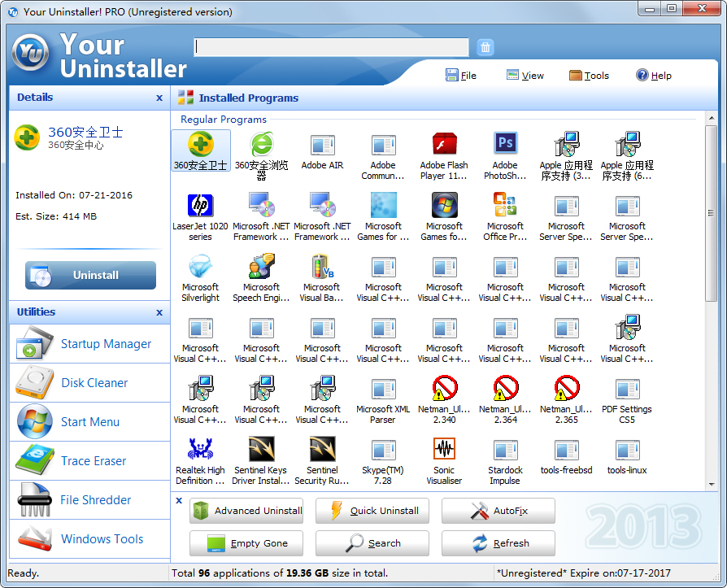Select the Sonic Visualiser program icon
Image resolution: width=727 pixels, height=588 pixels.
click(x=444, y=450)
